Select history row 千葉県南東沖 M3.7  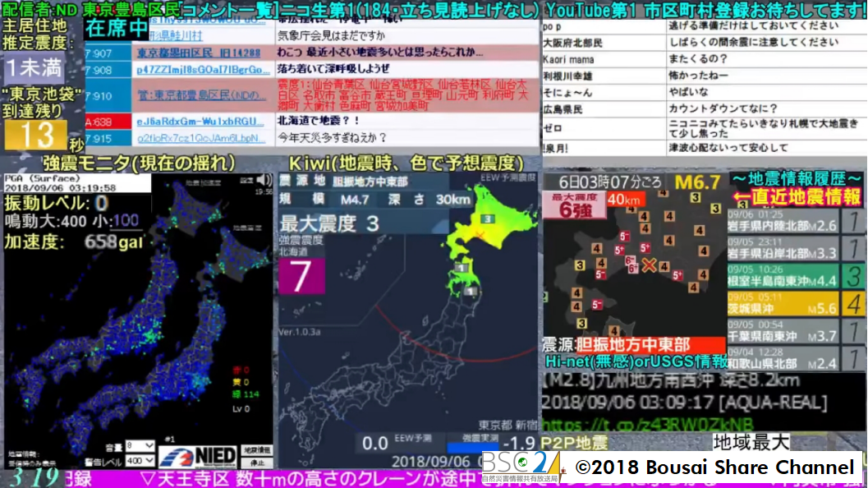point(783,331)
